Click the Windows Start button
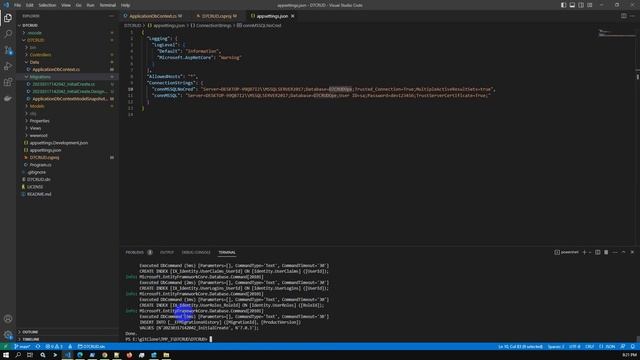This screenshot has height=360, width=640. point(6,355)
